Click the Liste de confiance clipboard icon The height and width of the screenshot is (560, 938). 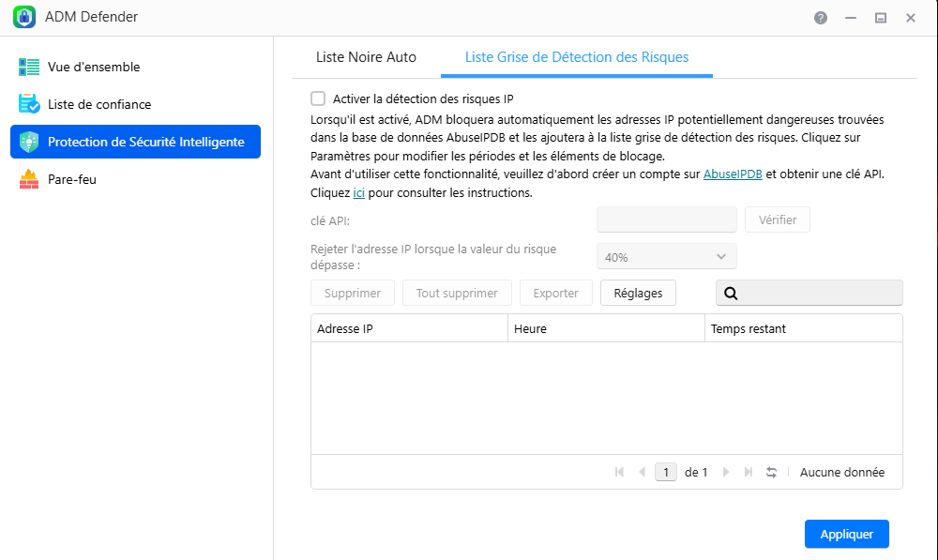(28, 105)
